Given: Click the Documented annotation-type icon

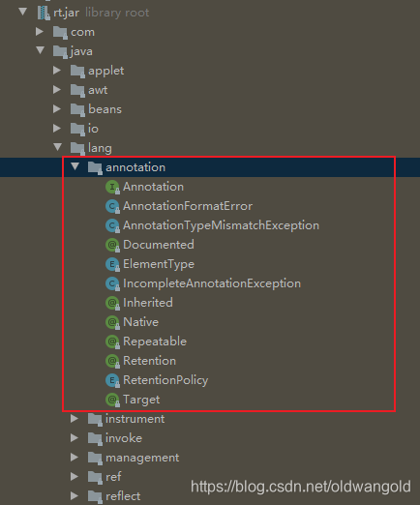Looking at the screenshot, I should coord(112,245).
